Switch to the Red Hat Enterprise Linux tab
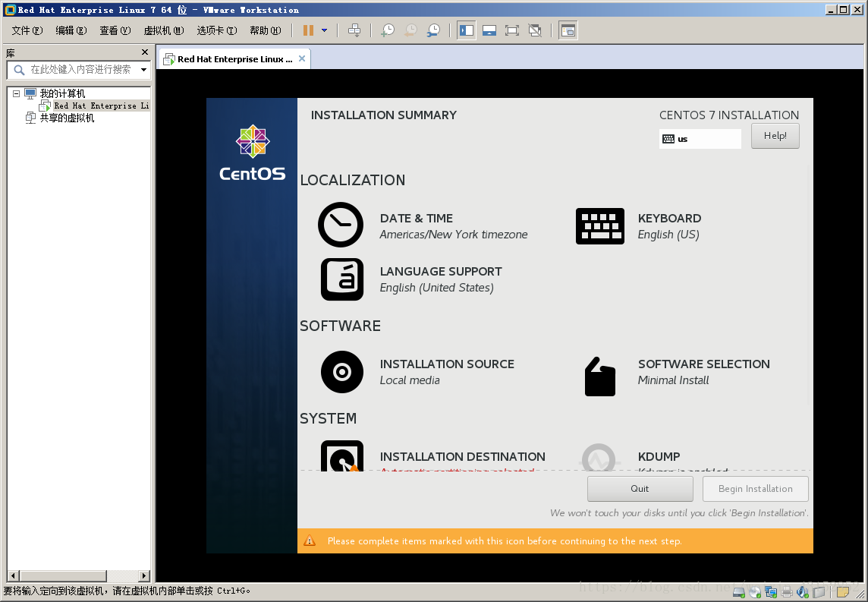This screenshot has height=602, width=868. (234, 59)
